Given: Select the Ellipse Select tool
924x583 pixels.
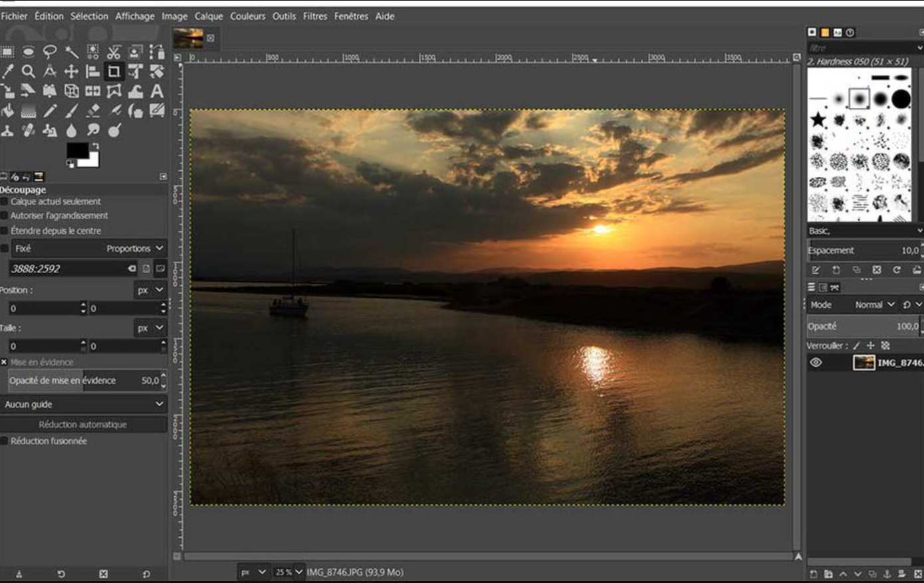Looking at the screenshot, I should coord(29,52).
